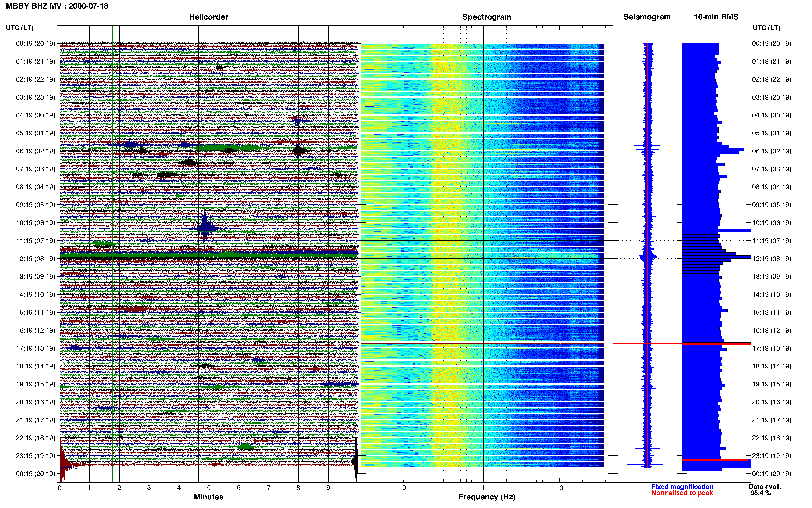Click left time label '00:19 (20:19)' at top
This screenshot has height=508, width=812.
point(36,43)
